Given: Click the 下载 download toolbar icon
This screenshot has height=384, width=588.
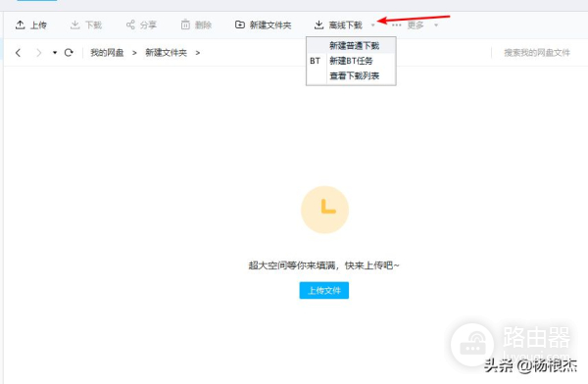Looking at the screenshot, I should click(x=75, y=24).
